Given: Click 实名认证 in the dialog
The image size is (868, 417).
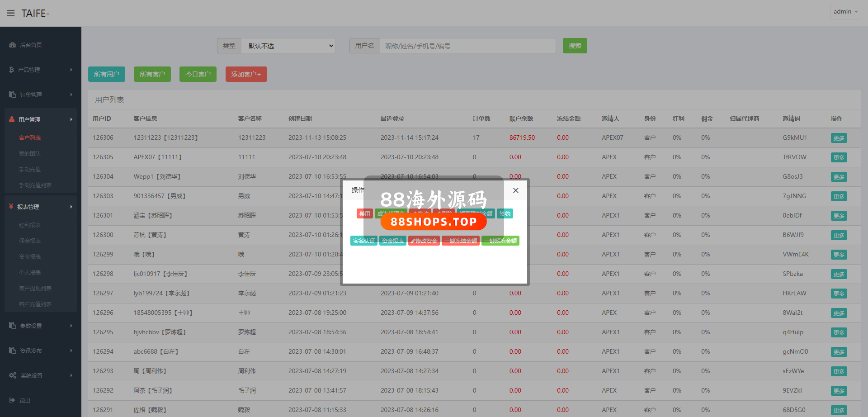Looking at the screenshot, I should (x=363, y=241).
